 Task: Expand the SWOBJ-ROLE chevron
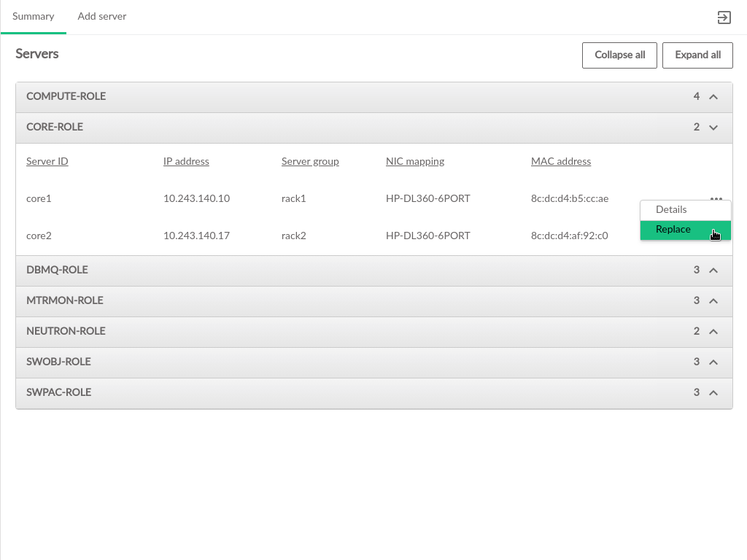[713, 362]
